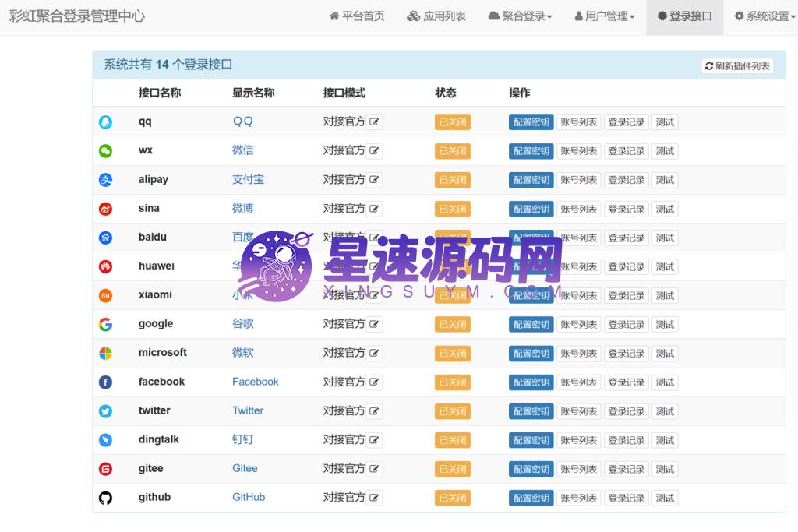Image resolution: width=798 pixels, height=532 pixels.
Task: Click the Twitter bird logo icon
Action: (105, 411)
